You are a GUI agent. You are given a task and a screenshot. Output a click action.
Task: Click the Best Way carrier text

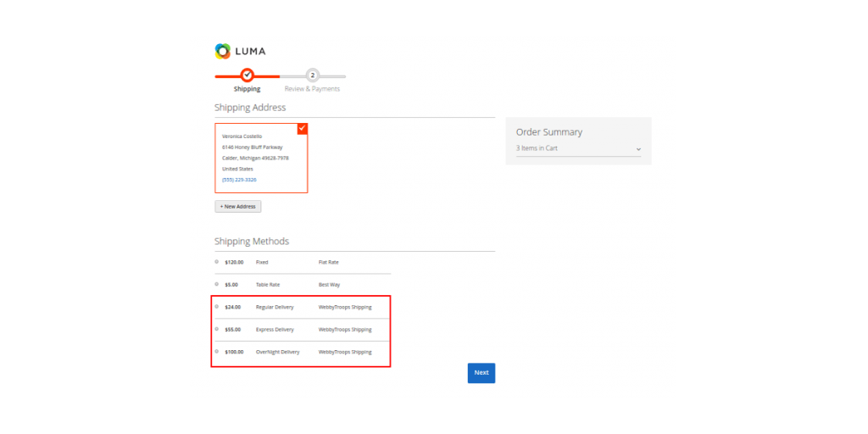(330, 285)
